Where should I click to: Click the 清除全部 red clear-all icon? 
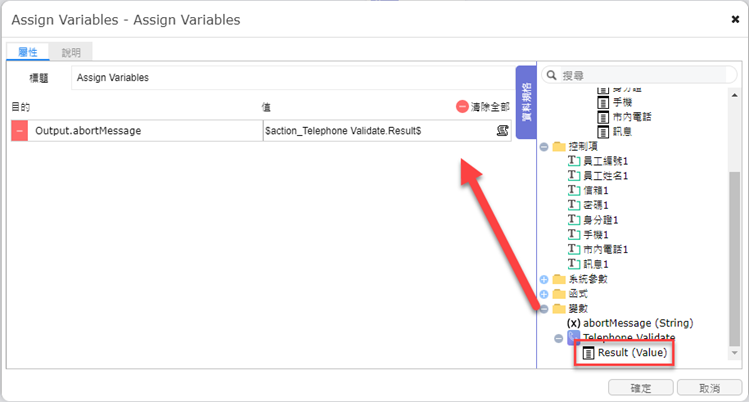click(x=461, y=106)
